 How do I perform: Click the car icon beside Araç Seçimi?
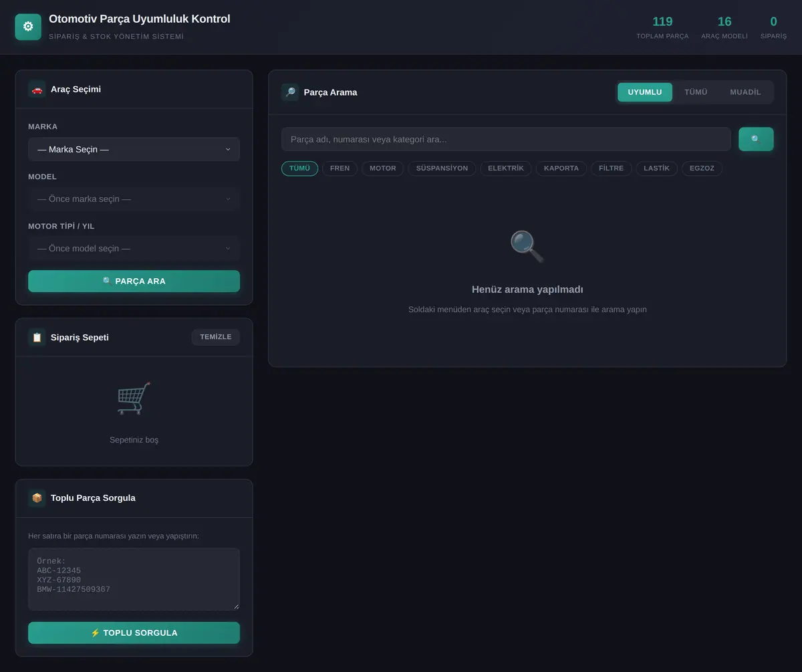[37, 89]
